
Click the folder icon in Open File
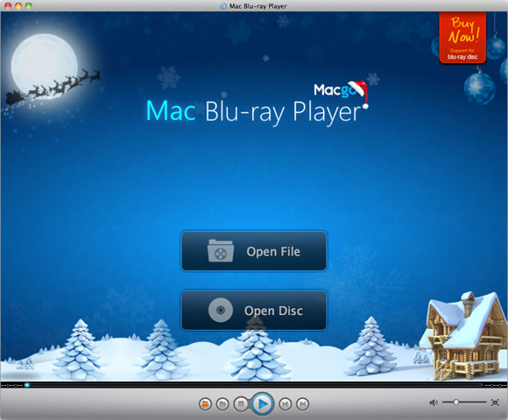coord(221,251)
